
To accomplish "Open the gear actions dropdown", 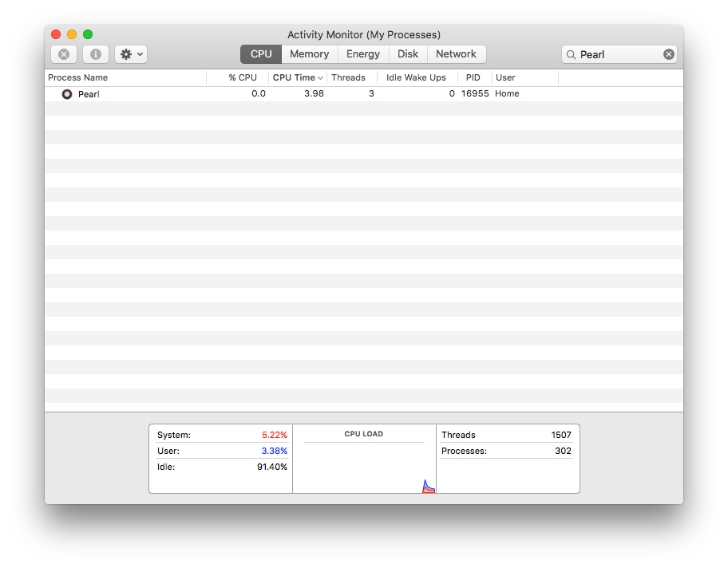I will (x=131, y=54).
